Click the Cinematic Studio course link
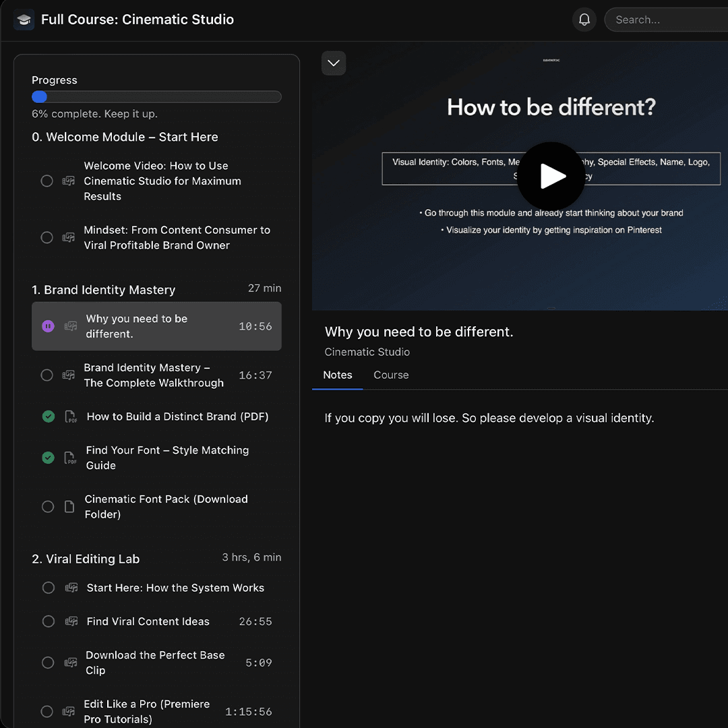Image resolution: width=728 pixels, height=728 pixels. 367,352
